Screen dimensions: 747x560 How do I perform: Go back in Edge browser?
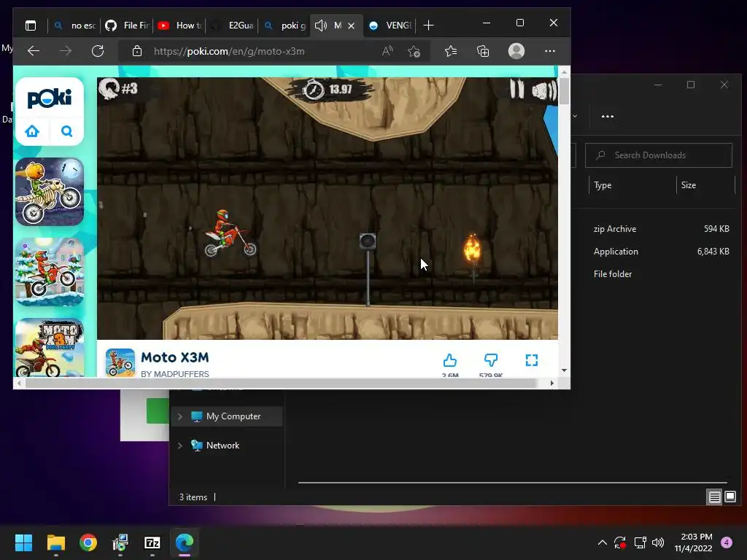coord(34,51)
